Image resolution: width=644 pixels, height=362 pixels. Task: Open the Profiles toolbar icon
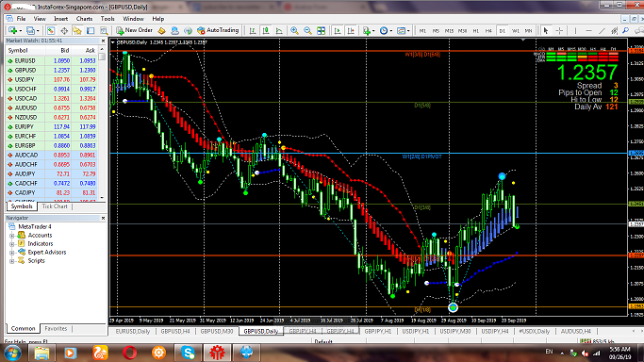click(30, 30)
